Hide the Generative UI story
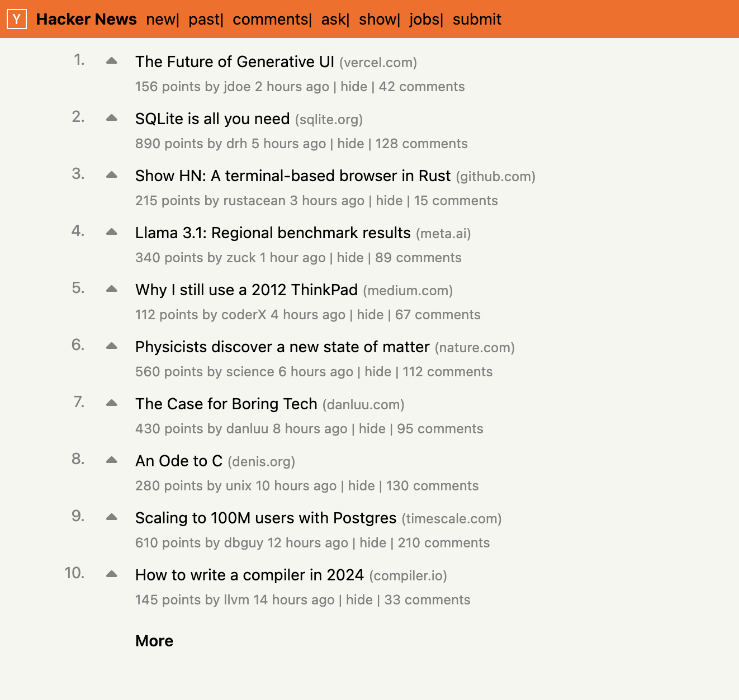739x700 pixels. [354, 87]
